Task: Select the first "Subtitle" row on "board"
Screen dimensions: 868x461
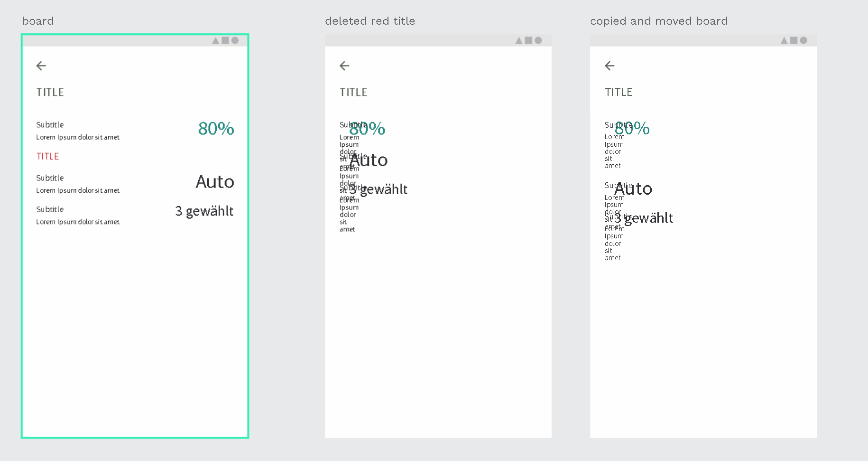Action: 50,124
